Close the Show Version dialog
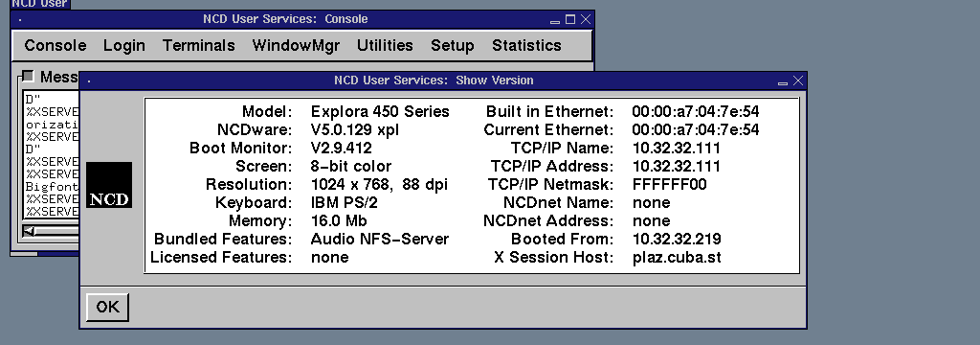 click(798, 80)
